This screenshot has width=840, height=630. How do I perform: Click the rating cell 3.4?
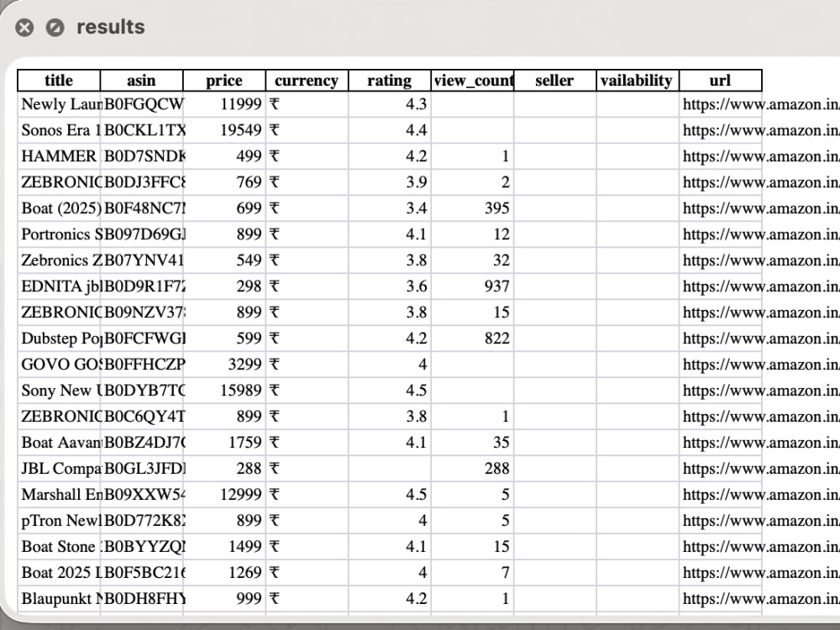click(x=390, y=207)
